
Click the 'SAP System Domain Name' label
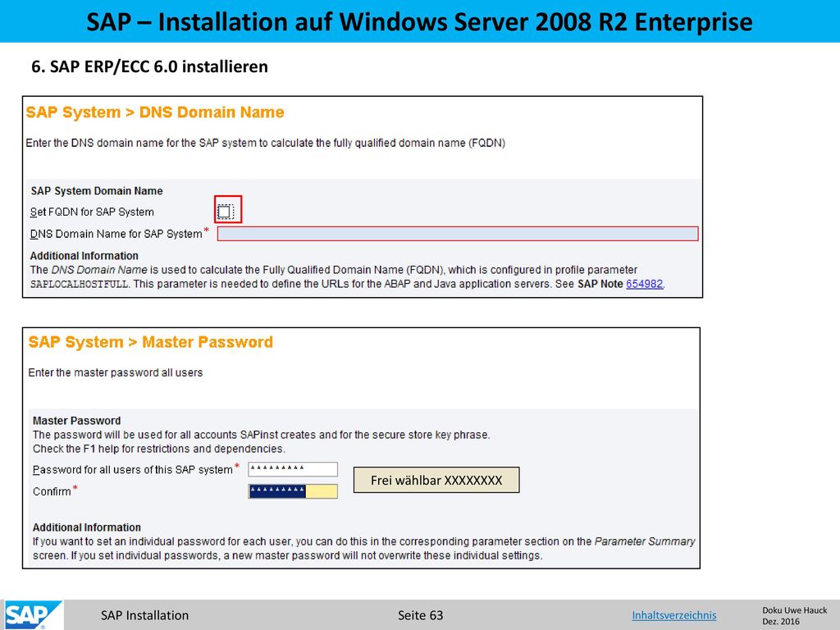point(97,190)
